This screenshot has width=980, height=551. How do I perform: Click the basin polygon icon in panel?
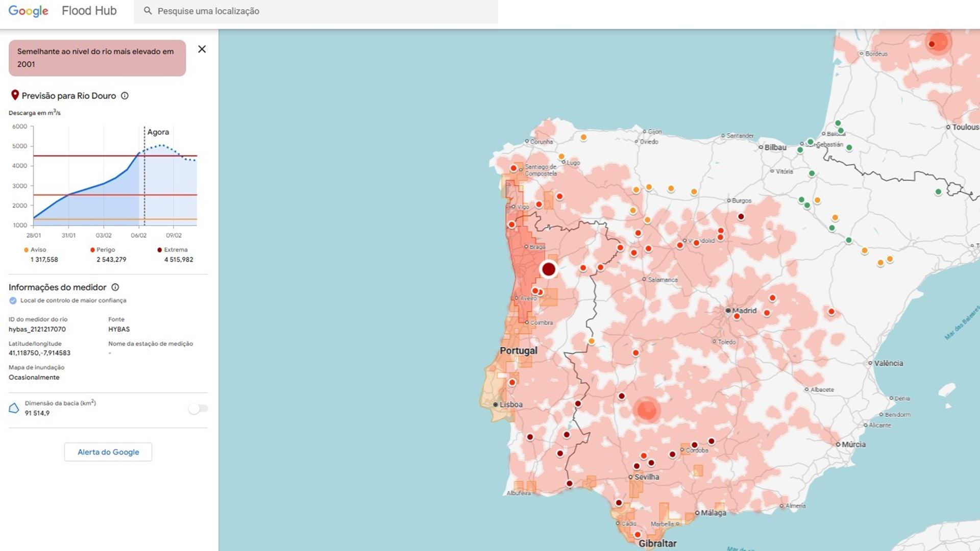[14, 408]
